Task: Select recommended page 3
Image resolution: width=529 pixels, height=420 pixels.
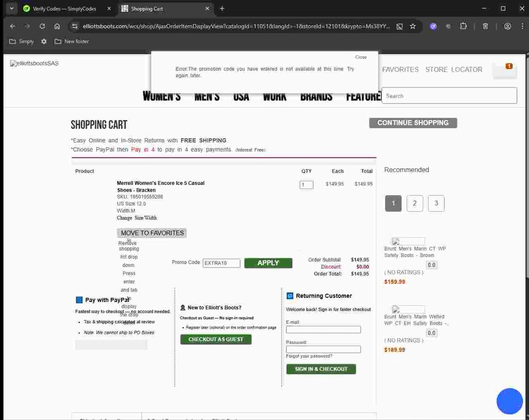Action: pyautogui.click(x=436, y=203)
